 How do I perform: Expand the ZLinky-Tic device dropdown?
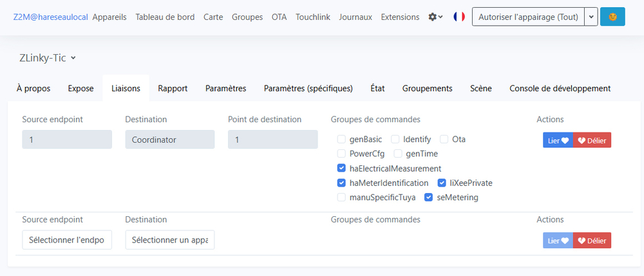(47, 59)
